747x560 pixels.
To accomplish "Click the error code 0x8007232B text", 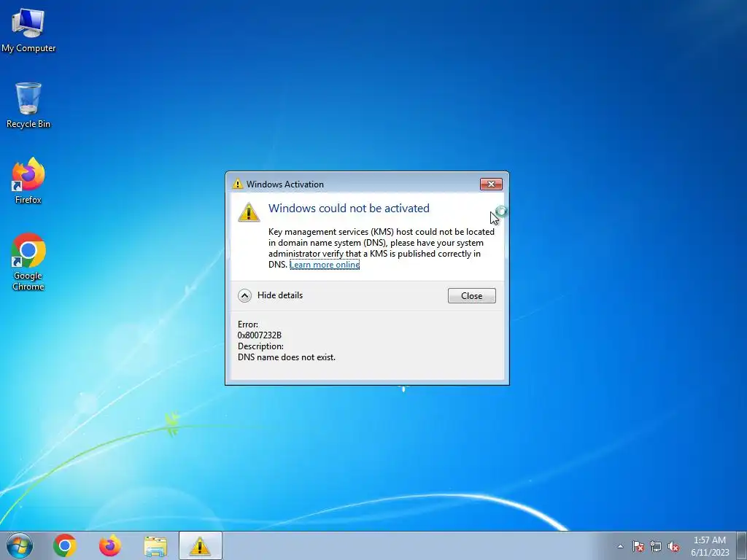I will tap(260, 335).
